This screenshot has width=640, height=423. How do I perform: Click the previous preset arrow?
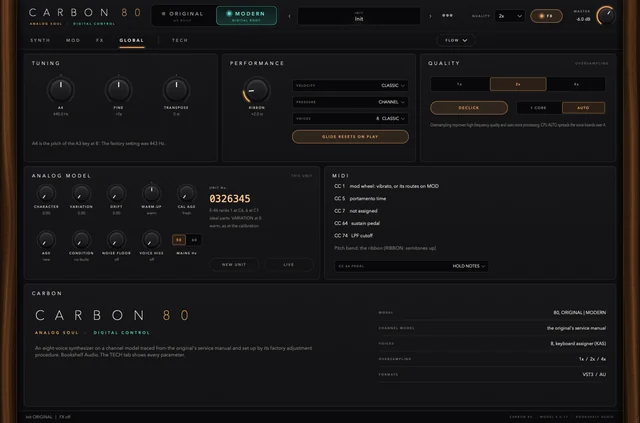pos(289,16)
